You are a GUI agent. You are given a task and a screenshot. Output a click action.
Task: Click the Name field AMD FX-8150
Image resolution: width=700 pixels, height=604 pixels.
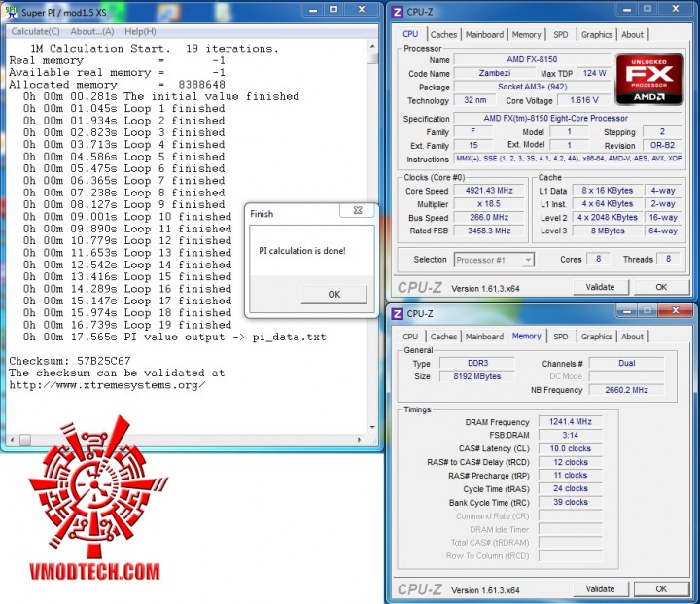pyautogui.click(x=532, y=59)
